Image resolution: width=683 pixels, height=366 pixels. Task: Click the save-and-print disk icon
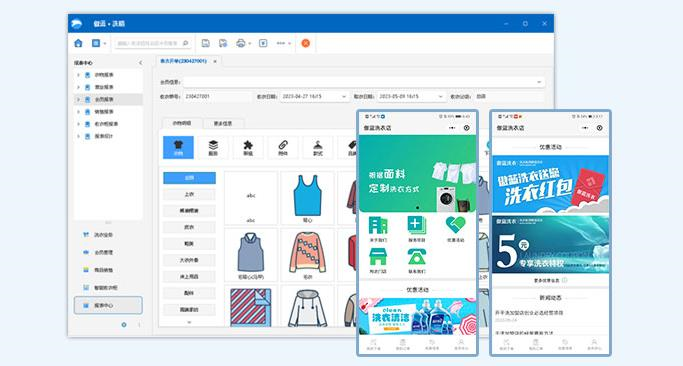click(x=223, y=43)
